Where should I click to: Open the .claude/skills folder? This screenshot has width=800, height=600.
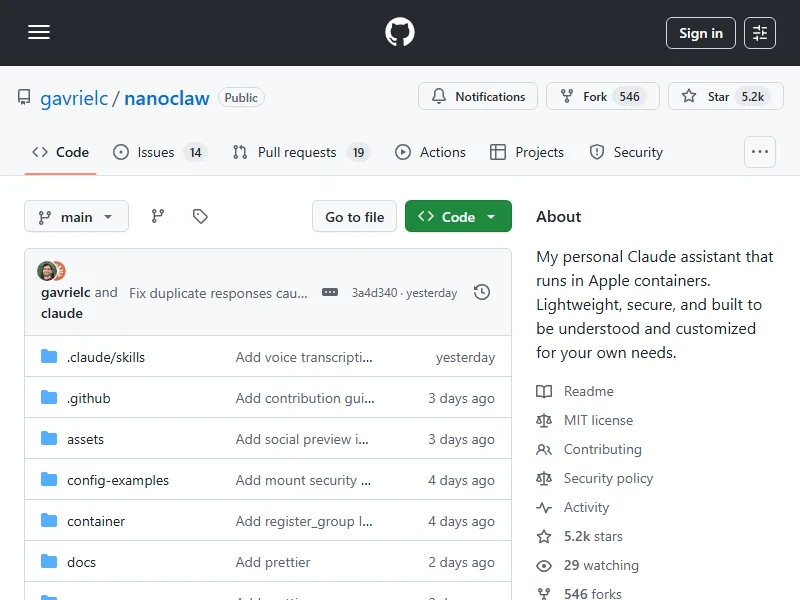(106, 357)
